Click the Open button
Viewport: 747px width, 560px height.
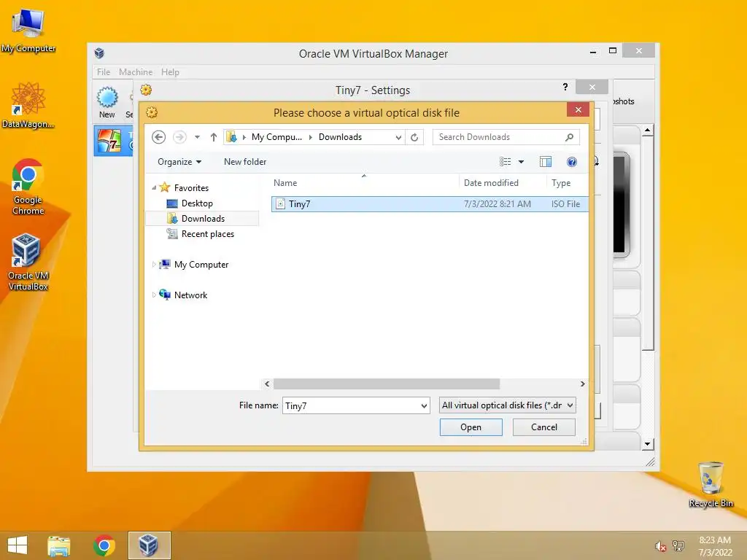[471, 427]
